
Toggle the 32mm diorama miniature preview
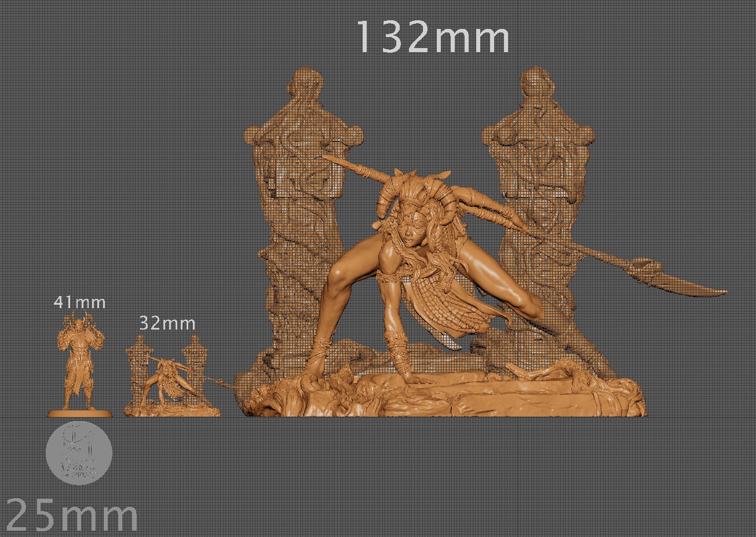(x=168, y=377)
